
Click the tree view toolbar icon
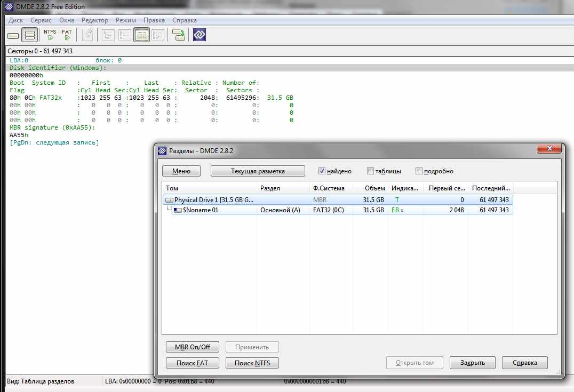[108, 35]
